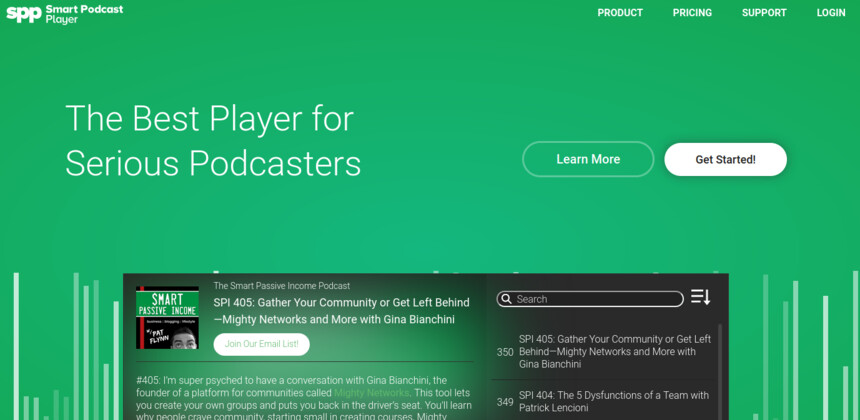Click the magnifier search icon
Screen dimensions: 860x420
tap(506, 299)
